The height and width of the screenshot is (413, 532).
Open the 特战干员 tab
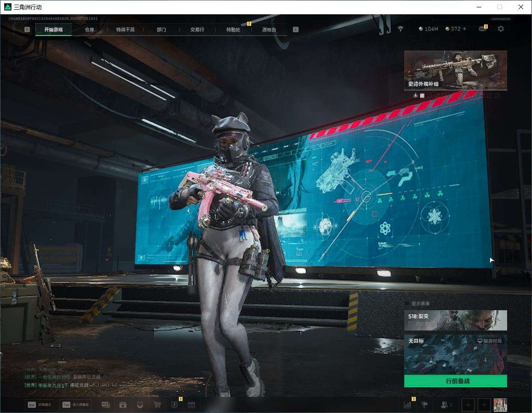coord(125,29)
